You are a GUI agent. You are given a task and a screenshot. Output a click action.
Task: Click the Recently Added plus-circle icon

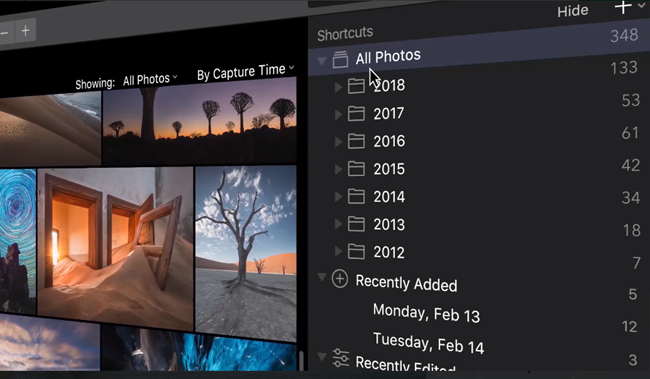[x=340, y=279]
